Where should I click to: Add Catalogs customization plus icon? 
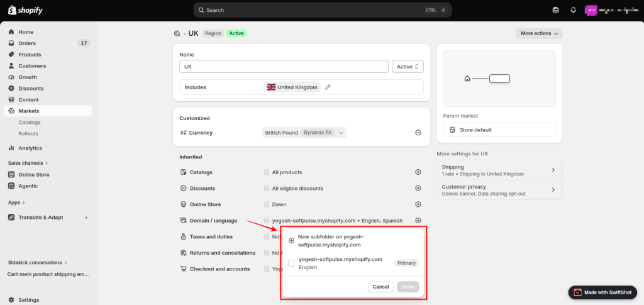[x=418, y=172]
